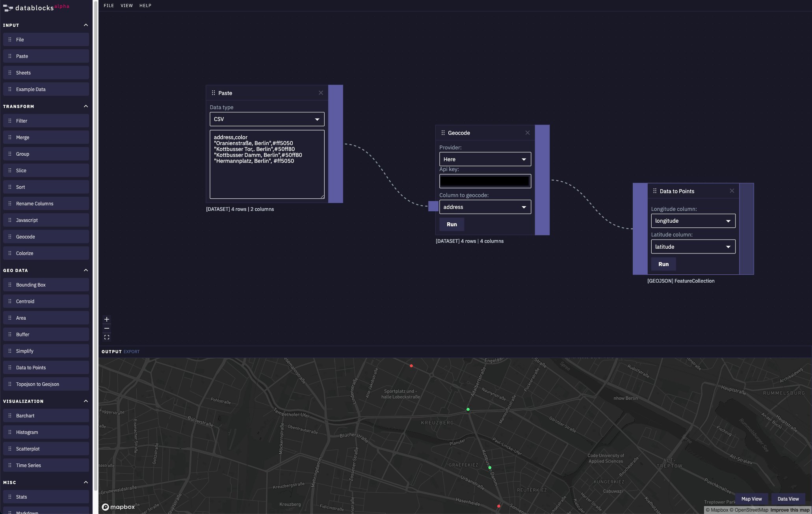Click the Mapbox logo on the map

[118, 507]
